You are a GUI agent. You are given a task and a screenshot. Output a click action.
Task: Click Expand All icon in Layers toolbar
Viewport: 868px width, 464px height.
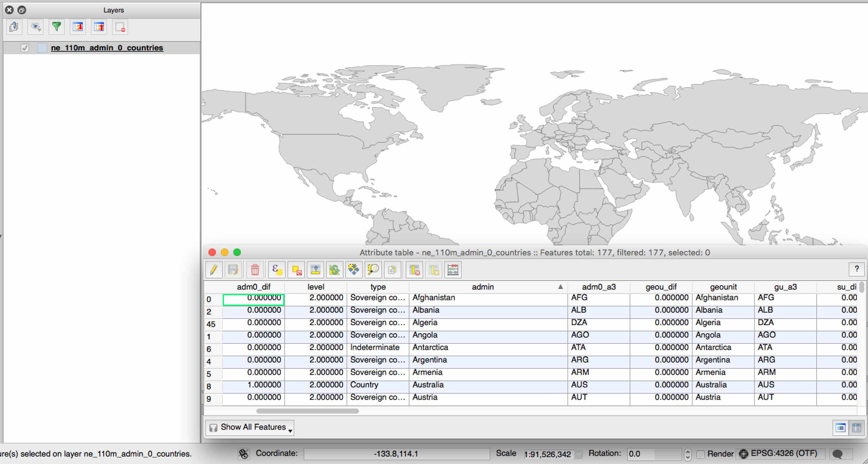point(78,27)
